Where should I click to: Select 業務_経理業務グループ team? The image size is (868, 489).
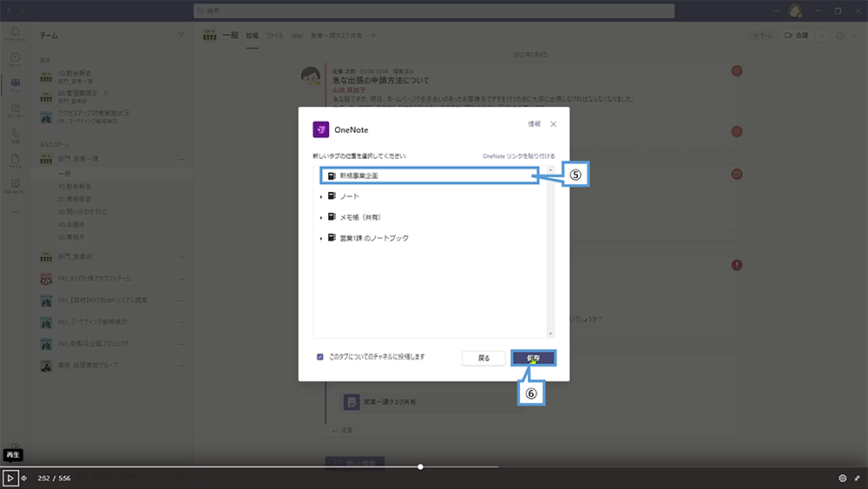point(88,366)
